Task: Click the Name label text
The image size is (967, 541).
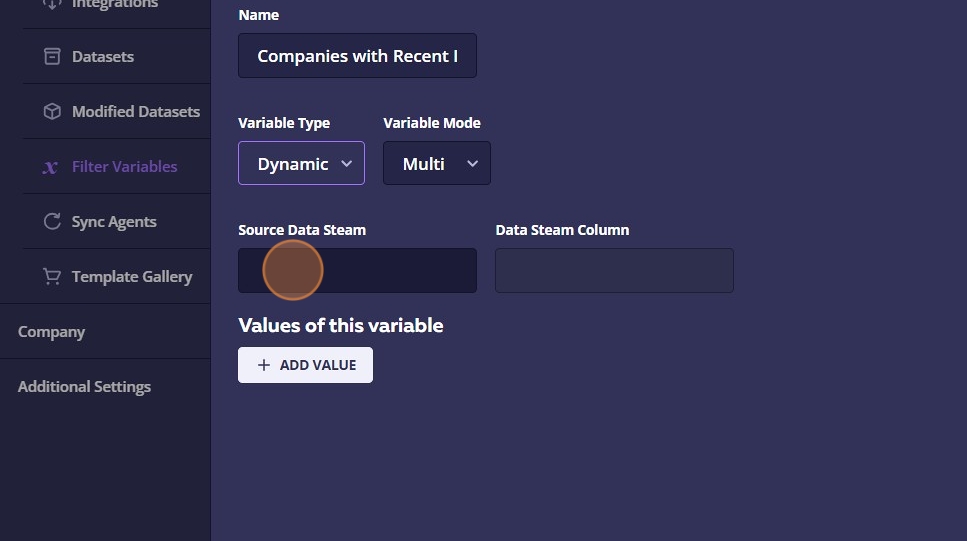Action: 258,15
